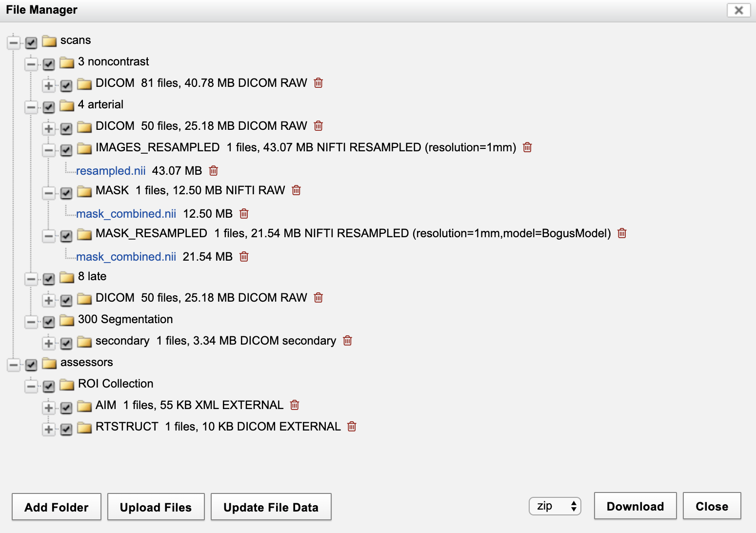Select the 300 Segmentation tree item
The width and height of the screenshot is (756, 533).
(125, 319)
